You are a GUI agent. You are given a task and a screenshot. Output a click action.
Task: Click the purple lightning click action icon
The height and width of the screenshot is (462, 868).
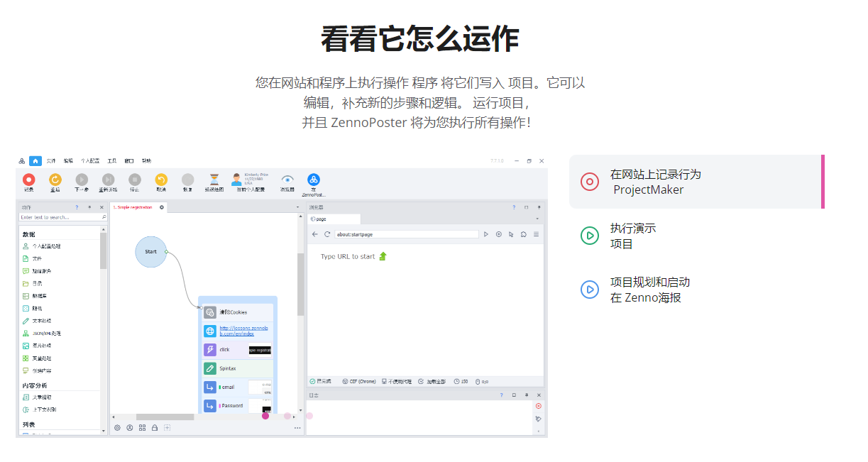pos(210,350)
